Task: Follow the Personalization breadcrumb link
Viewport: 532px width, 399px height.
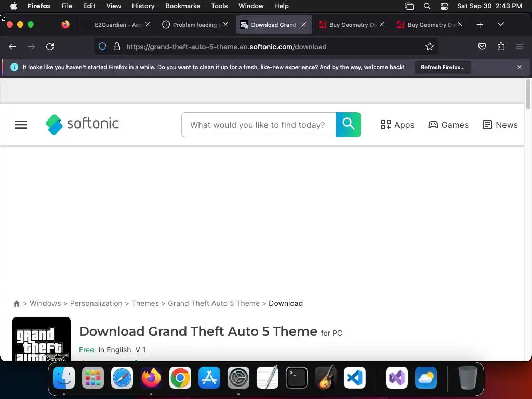Action: pyautogui.click(x=96, y=303)
